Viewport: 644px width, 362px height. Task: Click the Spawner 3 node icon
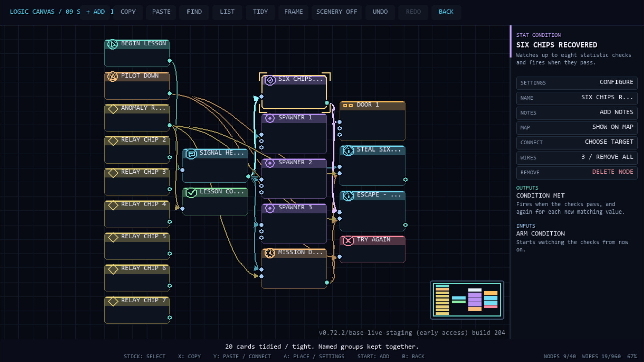[x=270, y=208]
